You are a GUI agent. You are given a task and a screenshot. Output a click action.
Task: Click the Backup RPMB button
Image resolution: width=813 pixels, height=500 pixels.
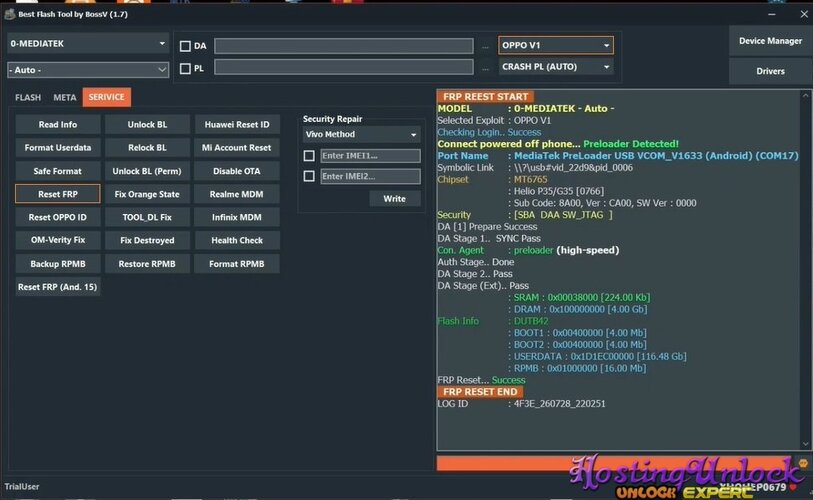(58, 263)
